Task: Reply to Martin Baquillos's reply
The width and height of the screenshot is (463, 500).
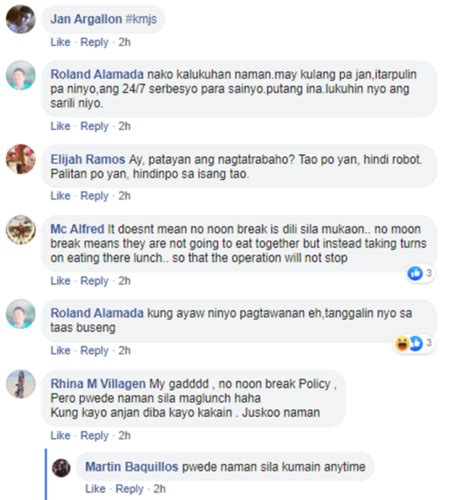Action: (x=129, y=489)
